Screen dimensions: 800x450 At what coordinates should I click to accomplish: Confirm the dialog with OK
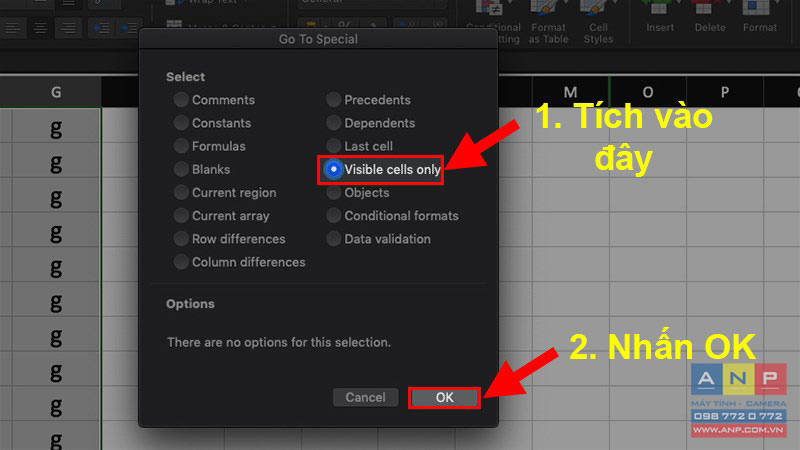pyautogui.click(x=444, y=397)
